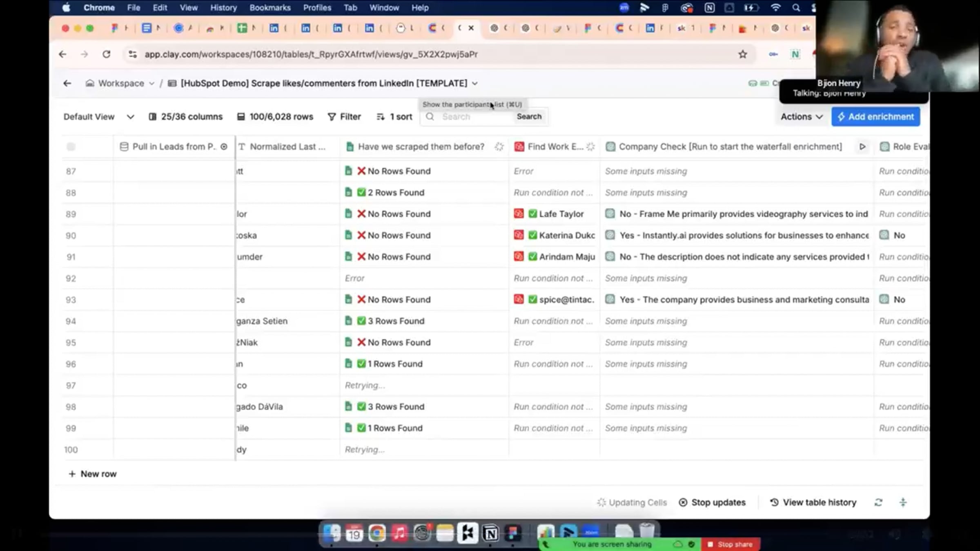Click the collapse rows icon bottom right
The height and width of the screenshot is (551, 980).
tap(903, 502)
